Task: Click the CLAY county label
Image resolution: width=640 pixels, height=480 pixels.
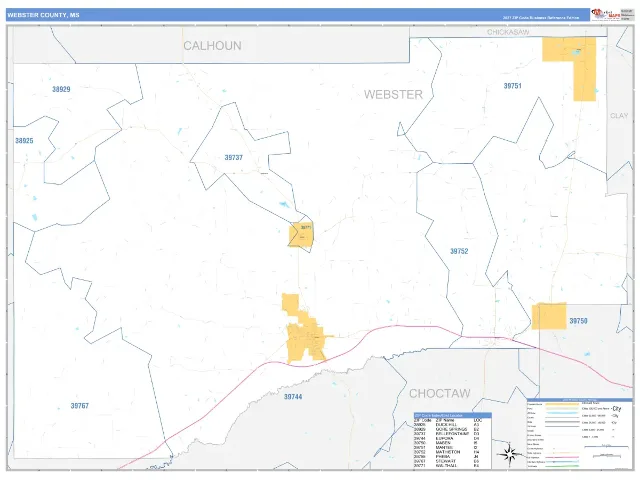Action: tap(619, 116)
